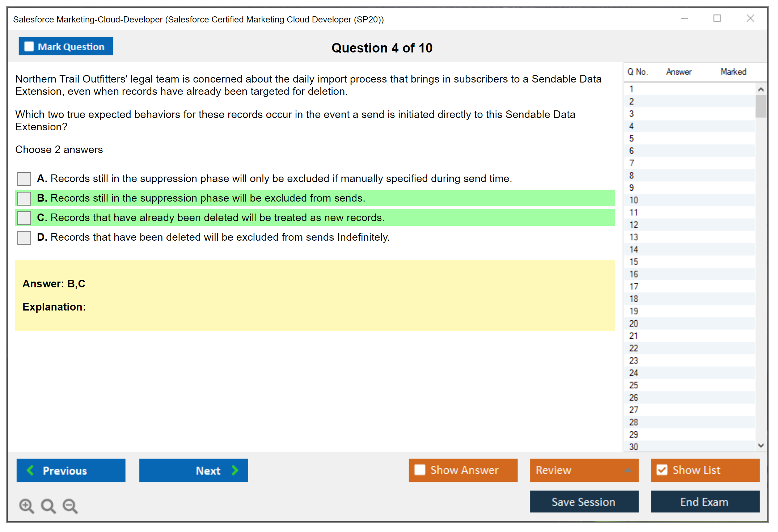This screenshot has height=532, width=778.
Task: Maximize the exam window
Action: pos(717,18)
